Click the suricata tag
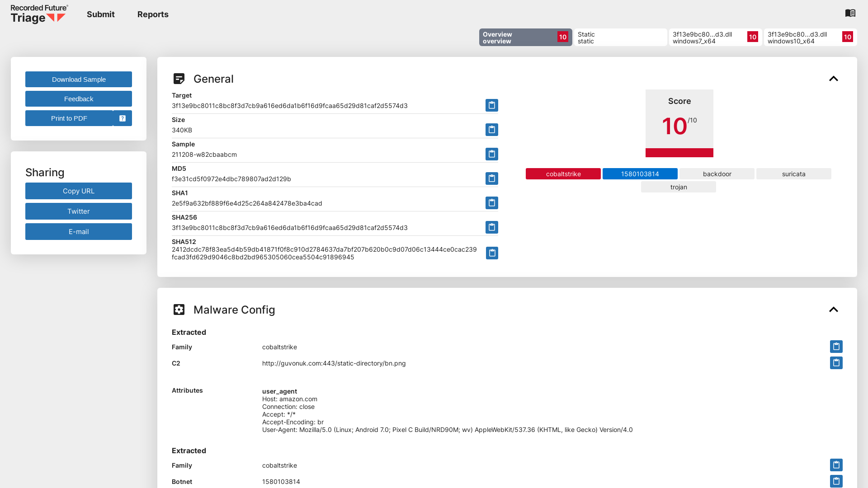868x488 pixels. (794, 174)
